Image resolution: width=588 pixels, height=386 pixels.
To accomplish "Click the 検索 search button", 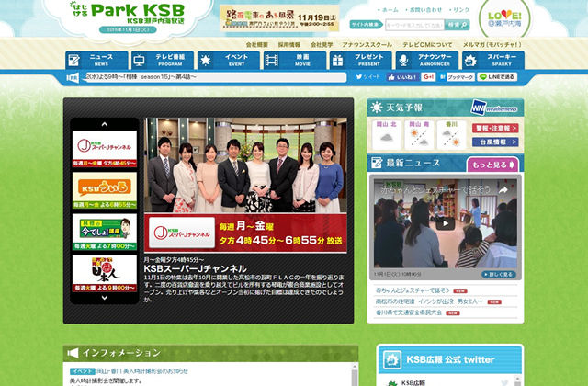I will (458, 25).
